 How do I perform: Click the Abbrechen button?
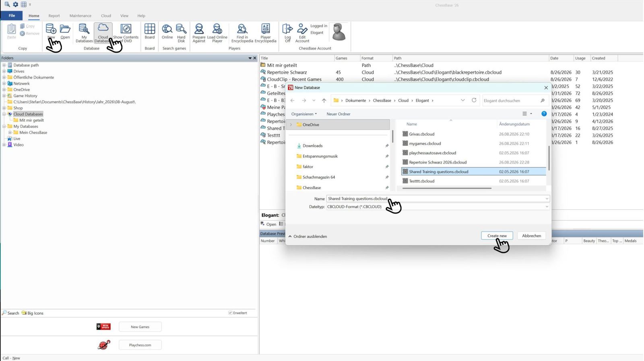pos(531,236)
